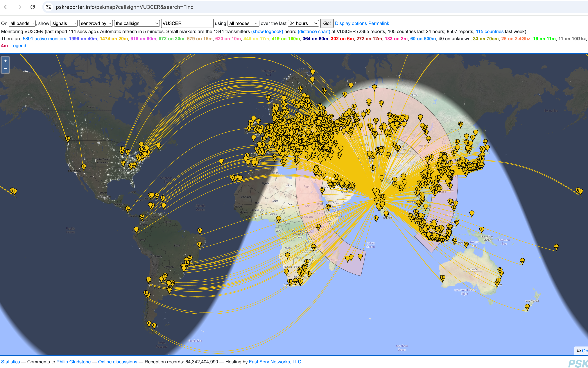Open site information icon in address bar

[x=48, y=7]
